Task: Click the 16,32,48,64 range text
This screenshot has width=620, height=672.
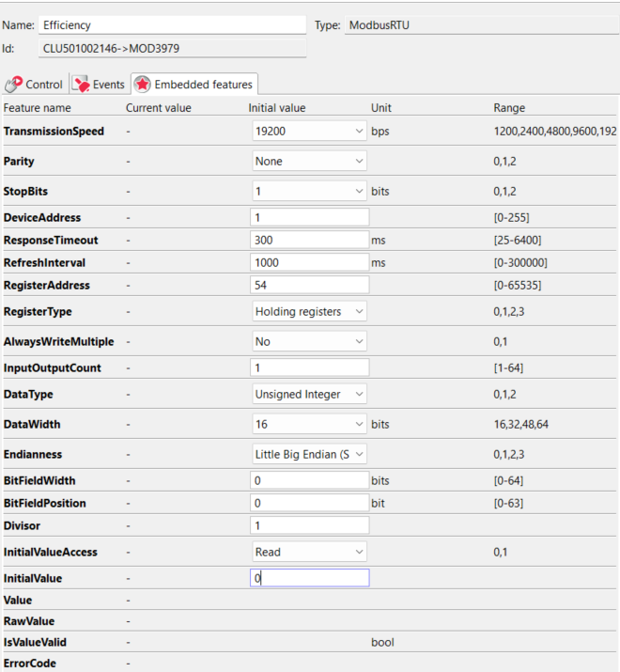Action: pos(521,424)
